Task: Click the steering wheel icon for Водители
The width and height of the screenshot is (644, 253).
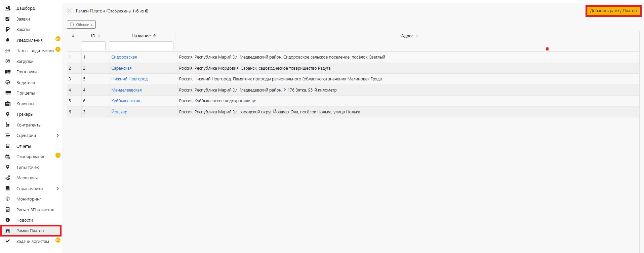Action: [x=8, y=82]
